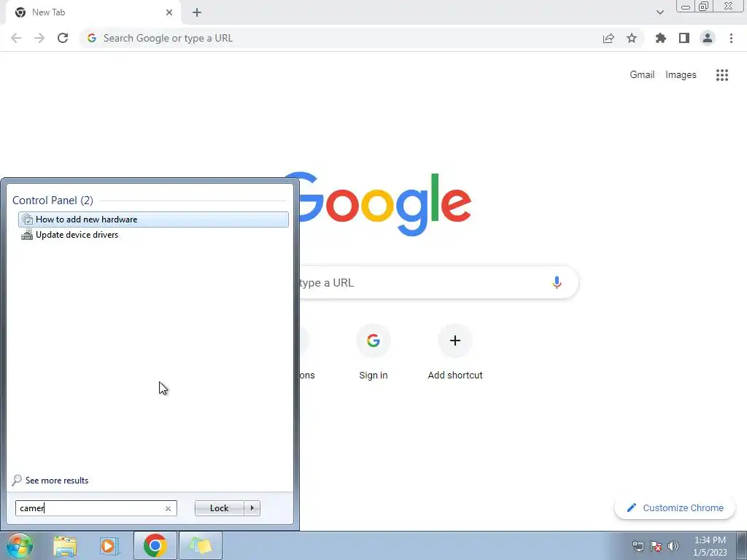Switch to Chrome taskbar button
Viewport: 747px width, 560px height.
point(155,545)
